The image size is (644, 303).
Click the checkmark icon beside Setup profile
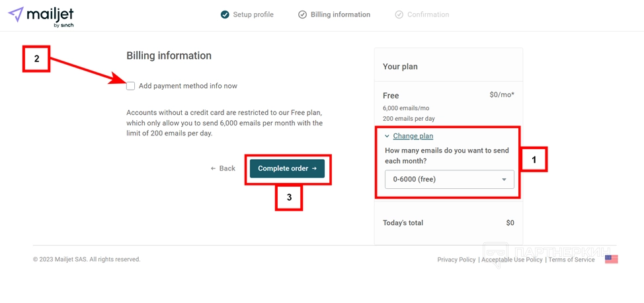click(225, 15)
